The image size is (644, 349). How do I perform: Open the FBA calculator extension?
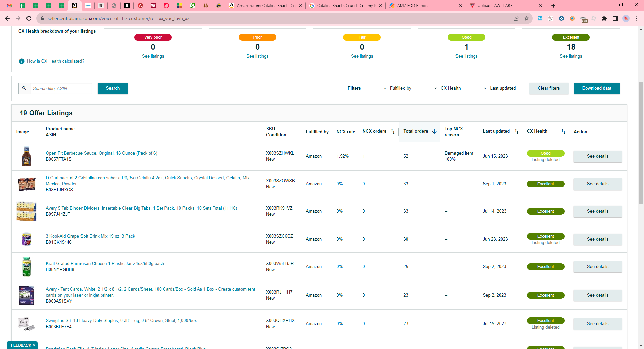tap(540, 18)
